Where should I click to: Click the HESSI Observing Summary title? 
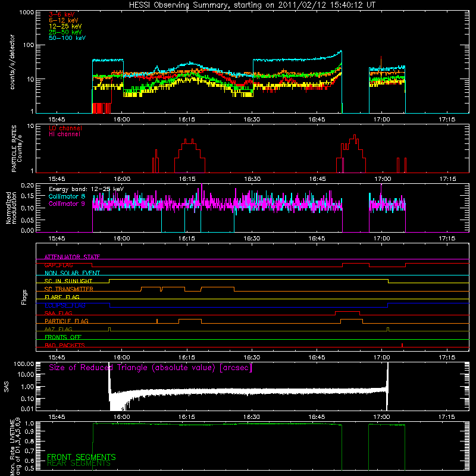[x=252, y=5]
